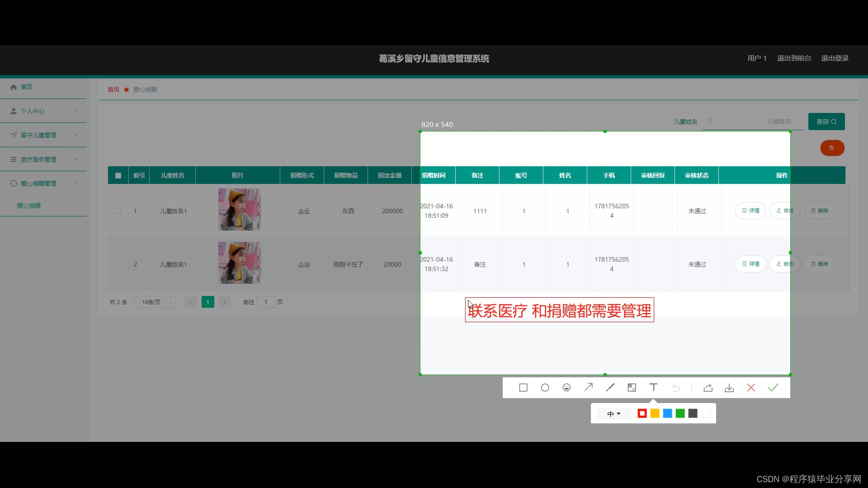This screenshot has height=488, width=868.
Task: Toggle the select-all checkbox in the table header
Action: 118,175
